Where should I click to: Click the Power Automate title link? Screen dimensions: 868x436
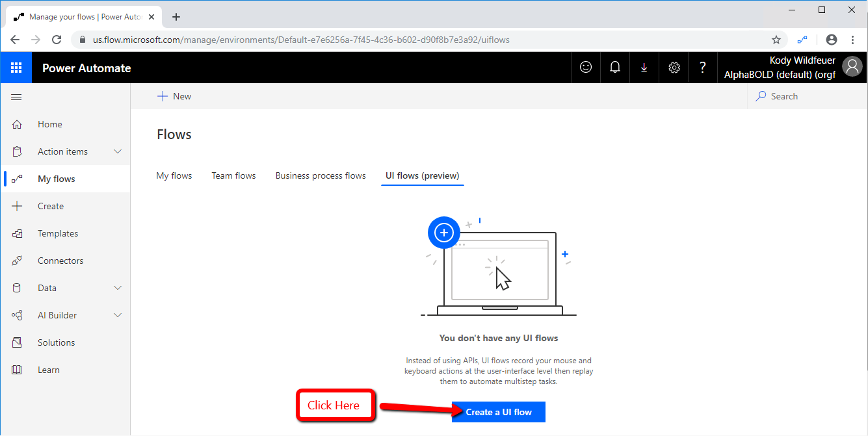click(x=86, y=68)
